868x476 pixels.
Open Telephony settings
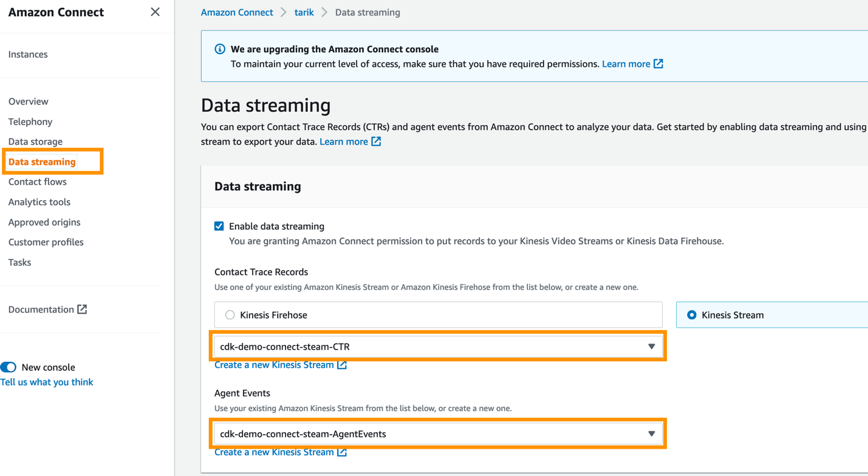click(x=30, y=122)
